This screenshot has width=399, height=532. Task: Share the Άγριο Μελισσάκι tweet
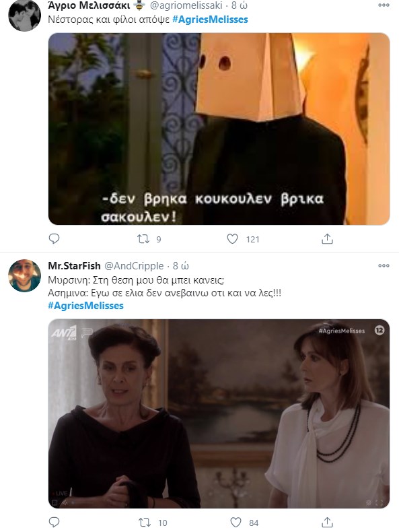point(327,239)
